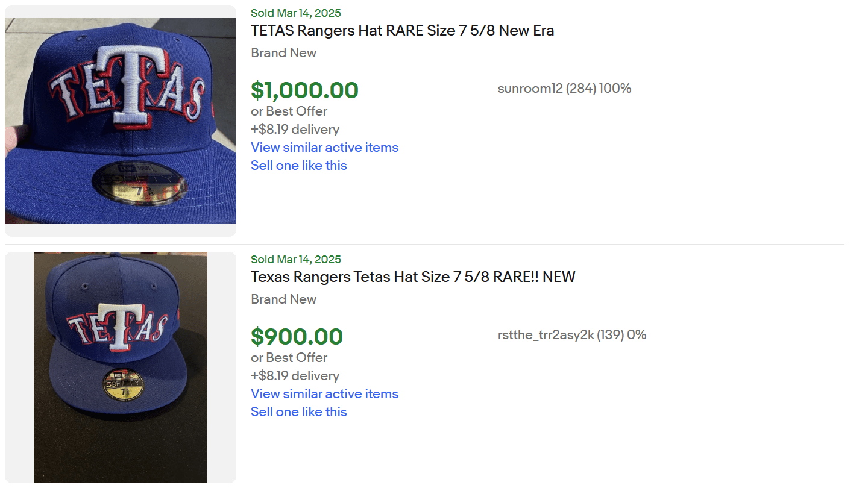This screenshot has height=488, width=868.
Task: Click the delivery cost on the rstthe_trr2asy2k listing
Action: click(x=295, y=376)
